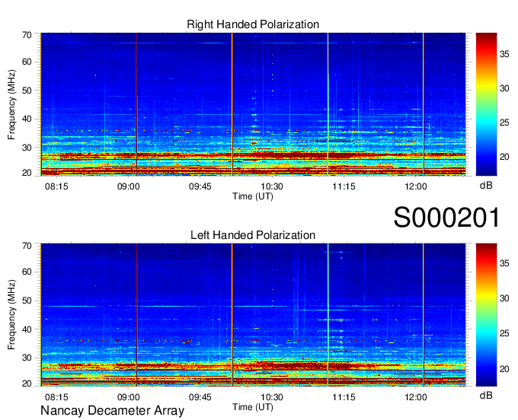Click the 09:45 tick label on top plot

(x=200, y=186)
